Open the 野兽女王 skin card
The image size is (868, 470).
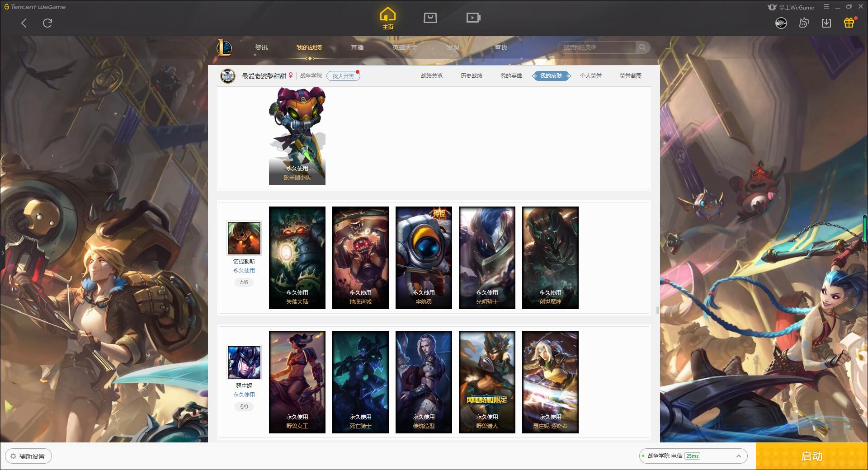[x=297, y=382]
